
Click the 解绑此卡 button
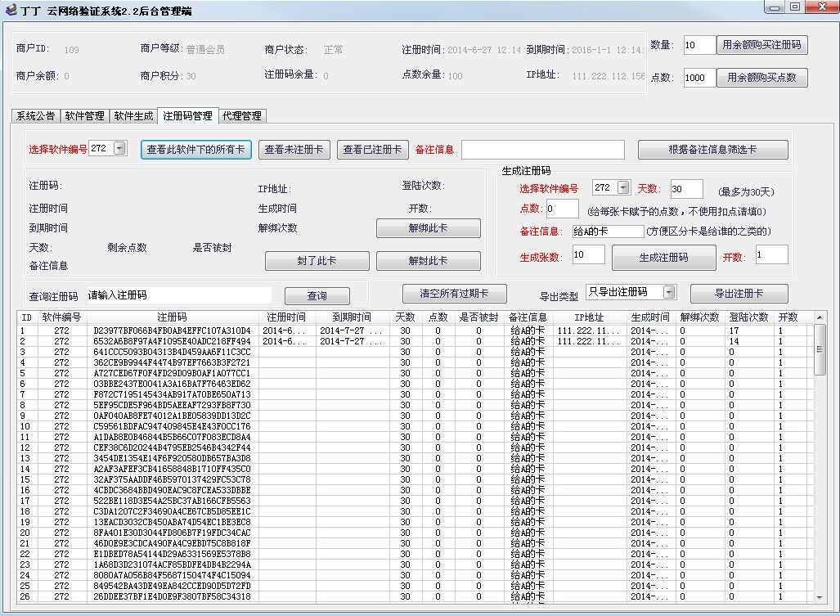click(428, 228)
